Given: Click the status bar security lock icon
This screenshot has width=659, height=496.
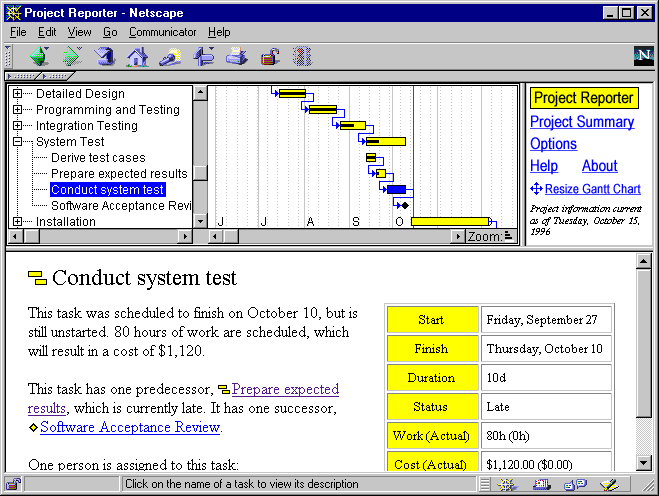Looking at the screenshot, I should point(13,484).
